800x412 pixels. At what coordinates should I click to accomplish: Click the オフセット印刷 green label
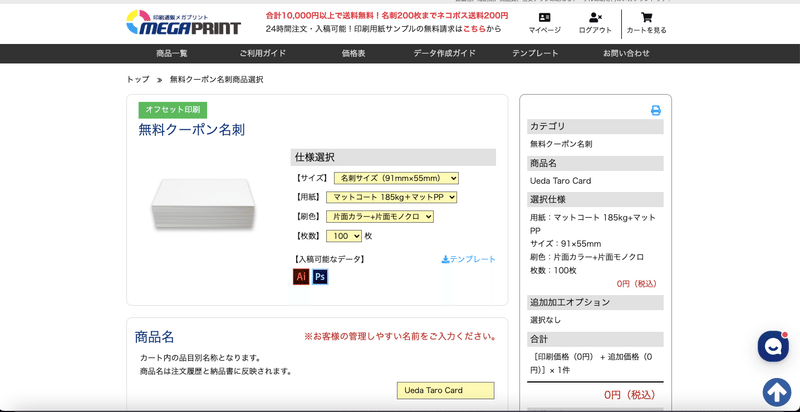tap(172, 110)
